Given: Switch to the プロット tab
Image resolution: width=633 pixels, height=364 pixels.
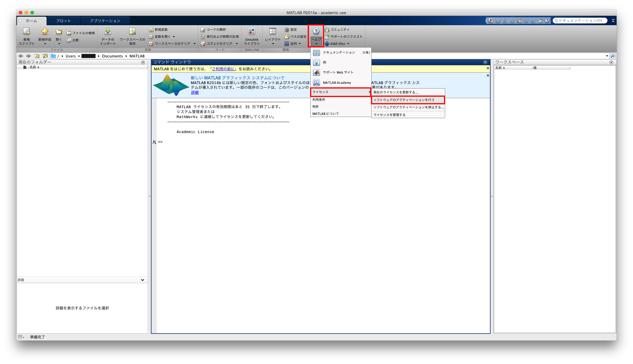Looking at the screenshot, I should [64, 21].
